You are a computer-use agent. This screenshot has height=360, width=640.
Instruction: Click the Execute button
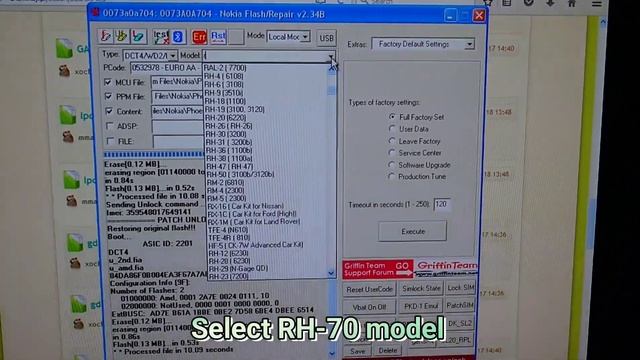coord(413,231)
